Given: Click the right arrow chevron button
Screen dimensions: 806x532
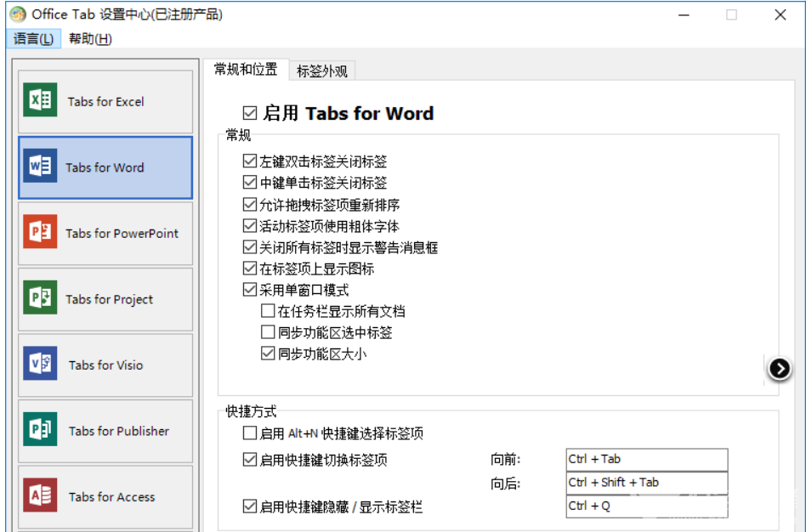Looking at the screenshot, I should [x=780, y=369].
